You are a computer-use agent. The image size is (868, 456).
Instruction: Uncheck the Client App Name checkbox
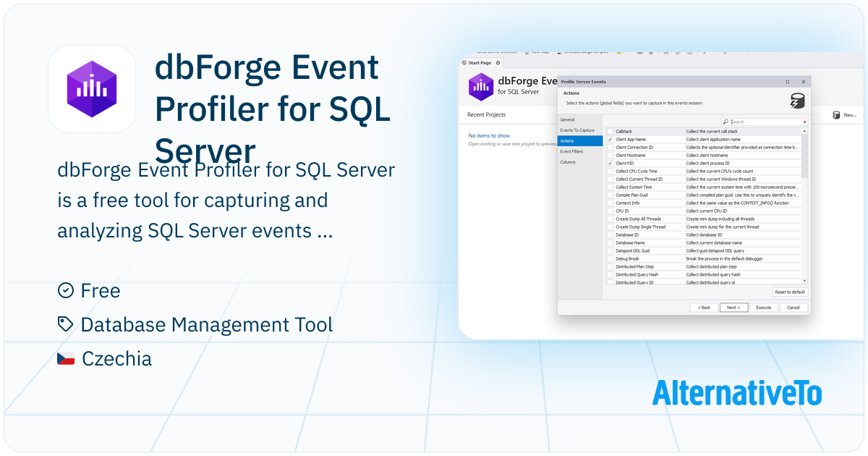610,139
